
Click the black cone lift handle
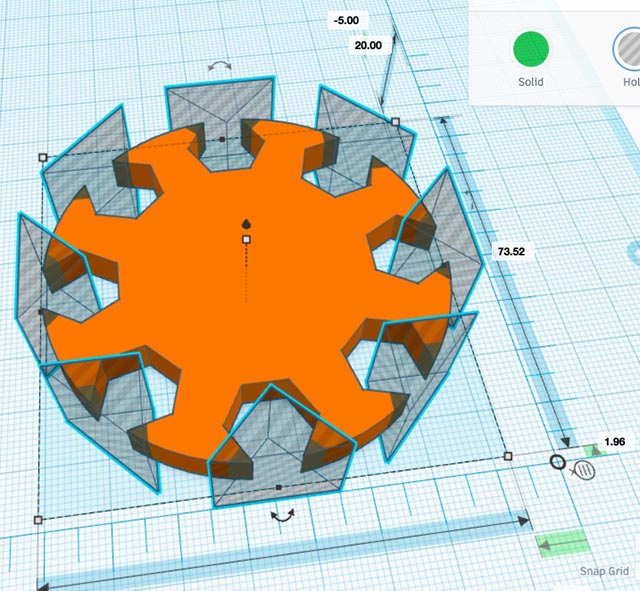click(246, 222)
